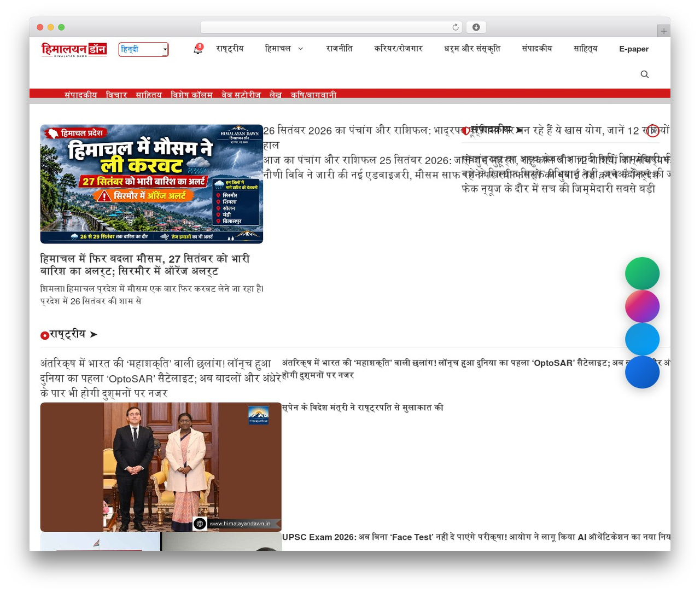Open संपादकीय in the top white menu
Screen dimensions: 700x593
537,49
